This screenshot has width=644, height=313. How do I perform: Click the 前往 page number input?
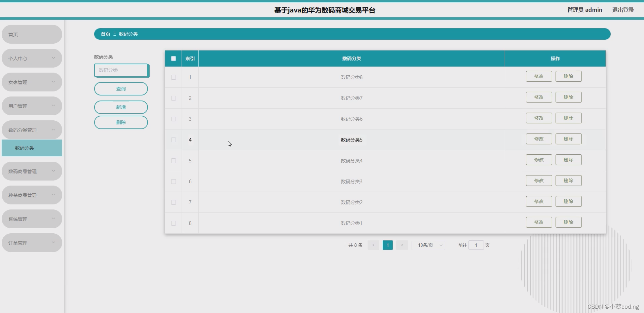476,245
